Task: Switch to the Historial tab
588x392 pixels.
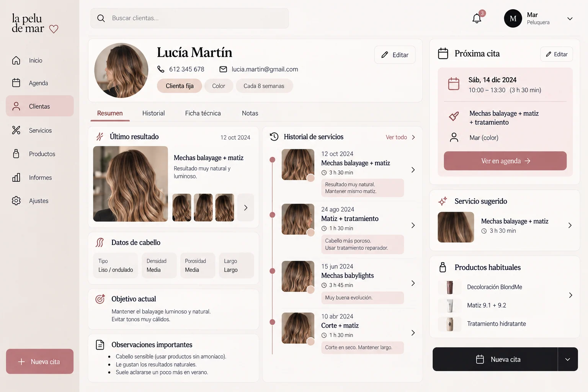Action: click(x=154, y=113)
